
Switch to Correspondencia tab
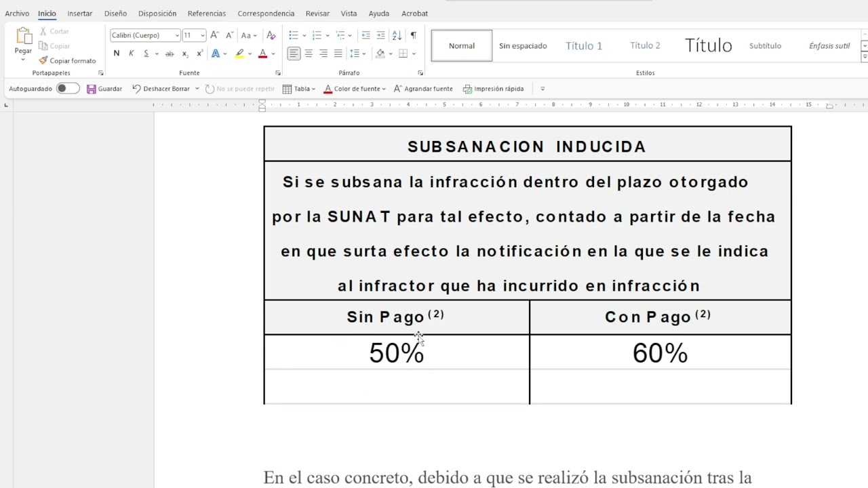266,14
